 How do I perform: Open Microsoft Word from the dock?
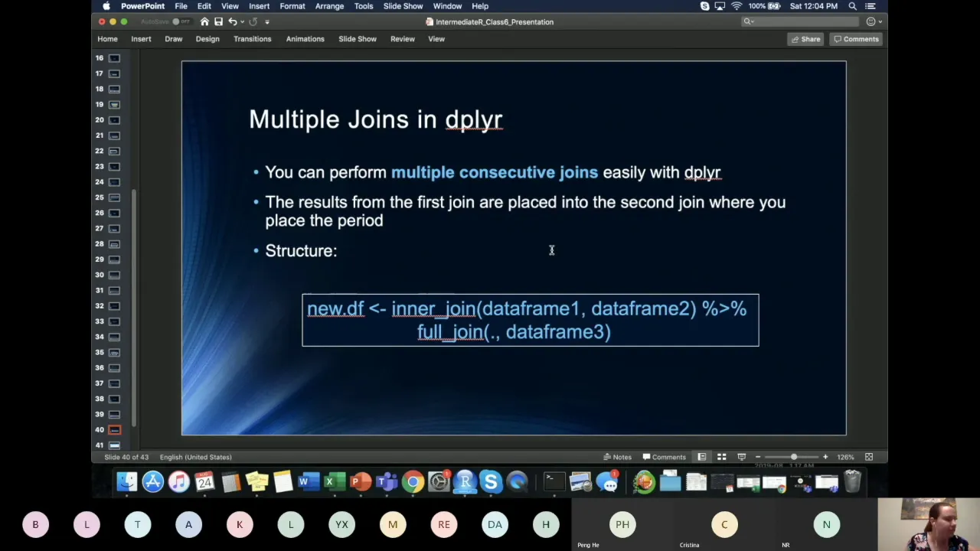pyautogui.click(x=309, y=481)
